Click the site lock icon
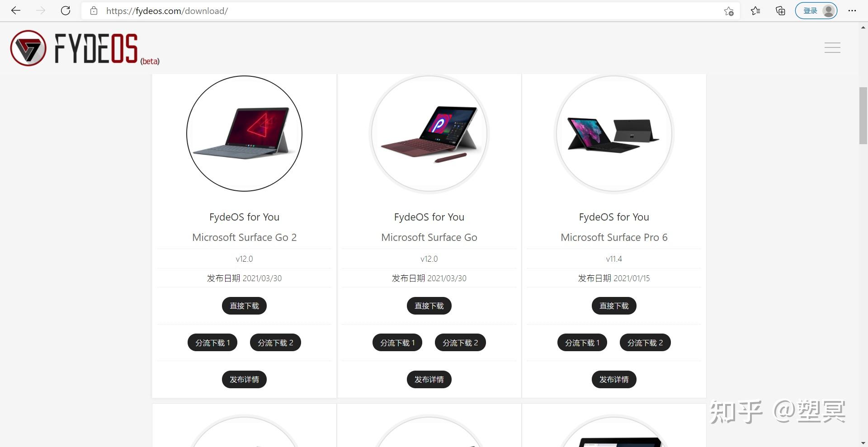Viewport: 868px width, 447px height. click(x=94, y=11)
